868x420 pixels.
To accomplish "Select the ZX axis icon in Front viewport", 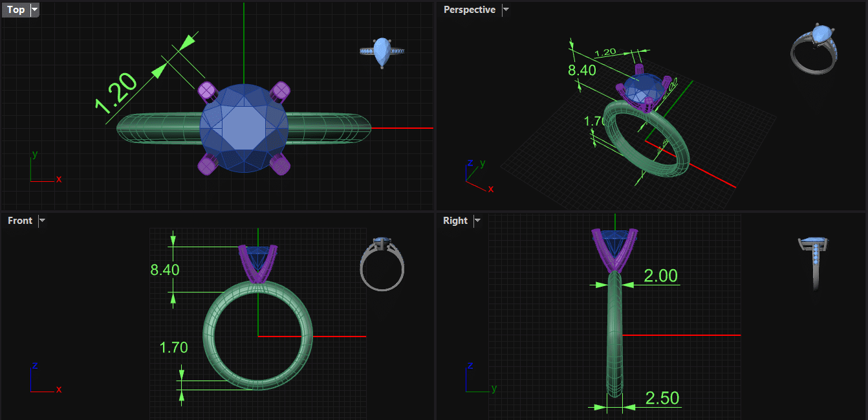I will (44, 379).
